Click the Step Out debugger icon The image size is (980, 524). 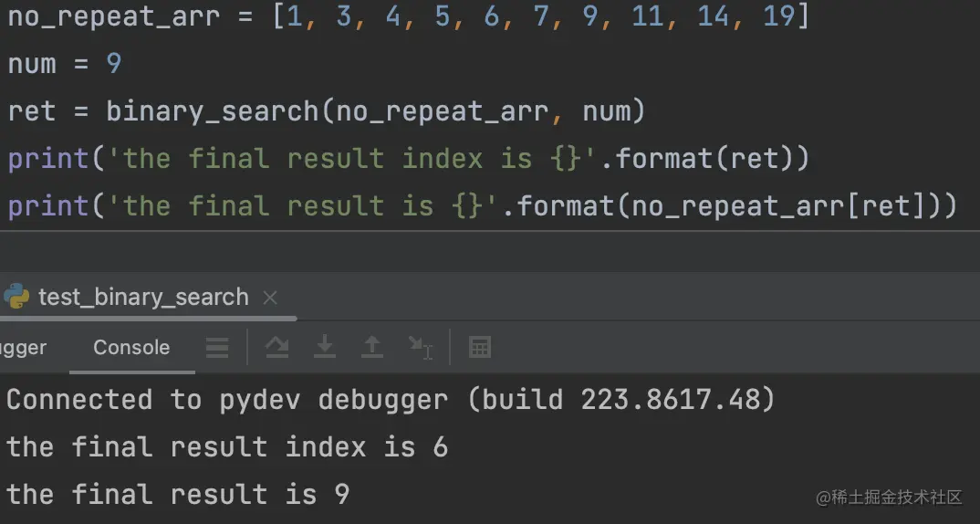tap(372, 347)
